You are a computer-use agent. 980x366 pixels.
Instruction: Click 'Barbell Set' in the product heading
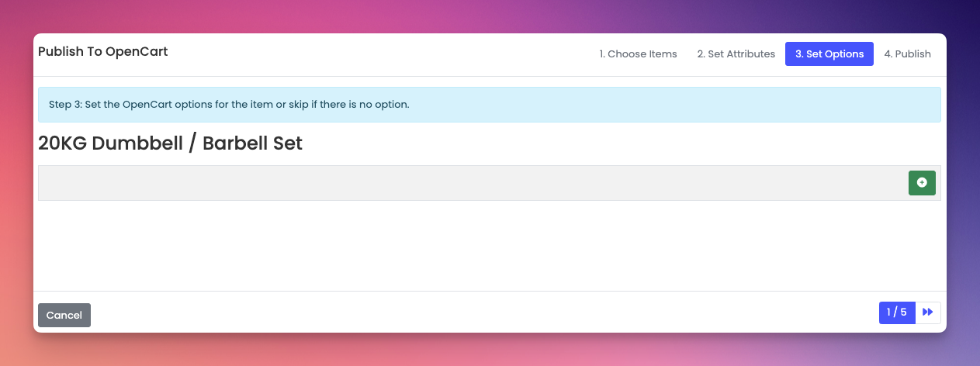coord(252,143)
